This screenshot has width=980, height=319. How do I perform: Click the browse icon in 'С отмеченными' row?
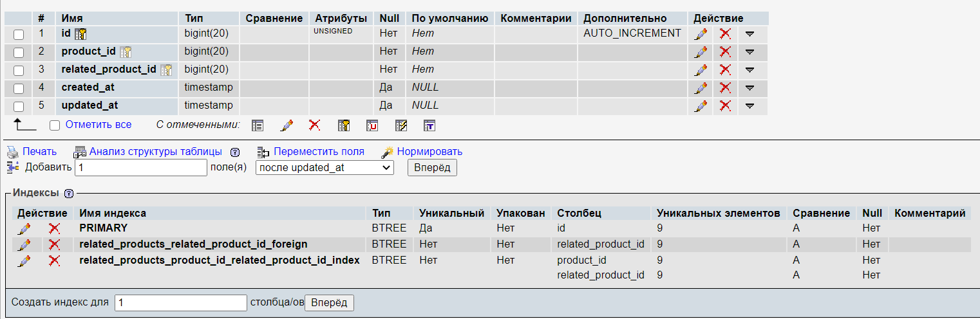[x=258, y=125]
